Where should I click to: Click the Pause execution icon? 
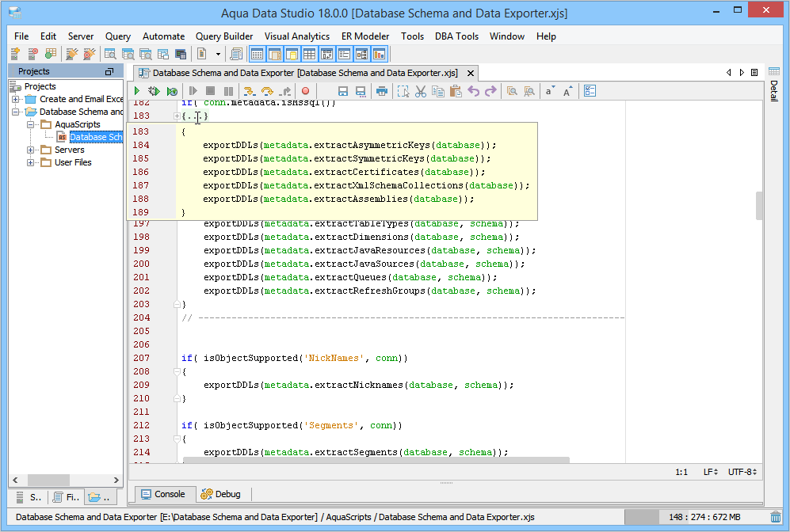228,91
